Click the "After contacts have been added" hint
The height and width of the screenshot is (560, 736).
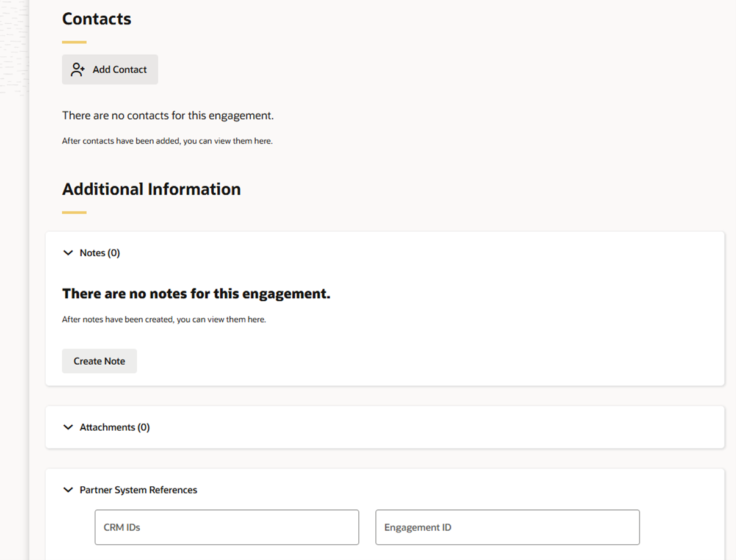pyautogui.click(x=167, y=141)
